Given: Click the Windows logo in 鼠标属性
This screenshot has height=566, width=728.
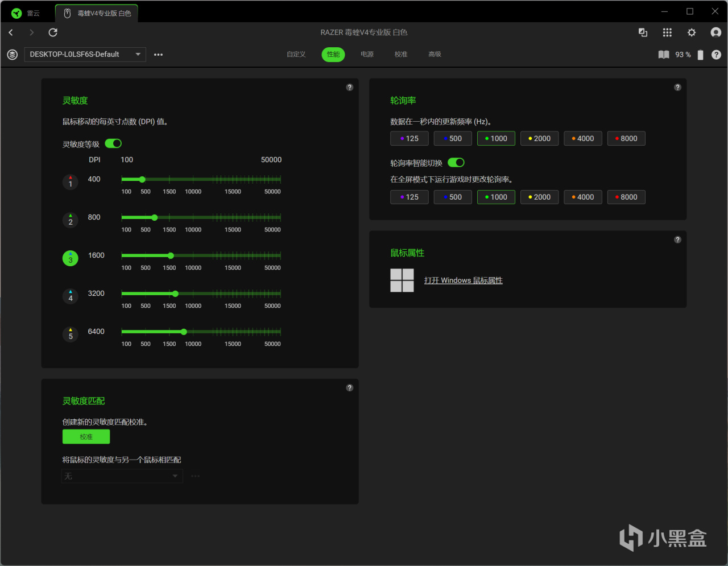Looking at the screenshot, I should [x=402, y=280].
